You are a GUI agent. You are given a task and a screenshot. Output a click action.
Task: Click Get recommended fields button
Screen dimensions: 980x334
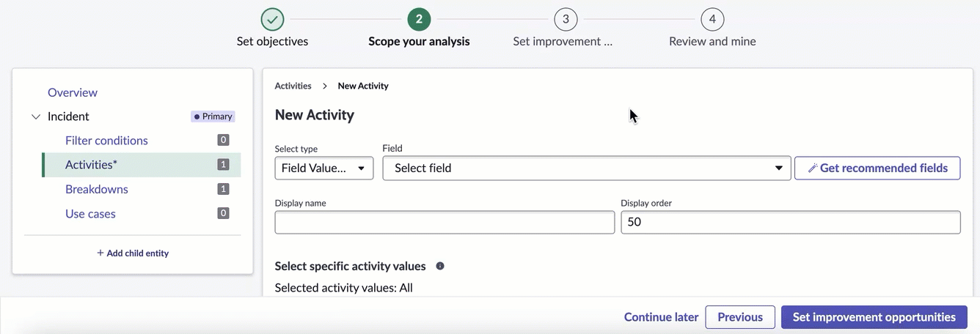[x=877, y=168]
